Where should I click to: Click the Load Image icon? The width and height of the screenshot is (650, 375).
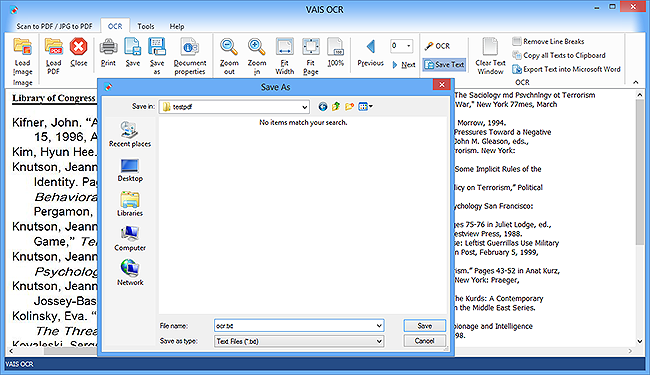(x=22, y=47)
